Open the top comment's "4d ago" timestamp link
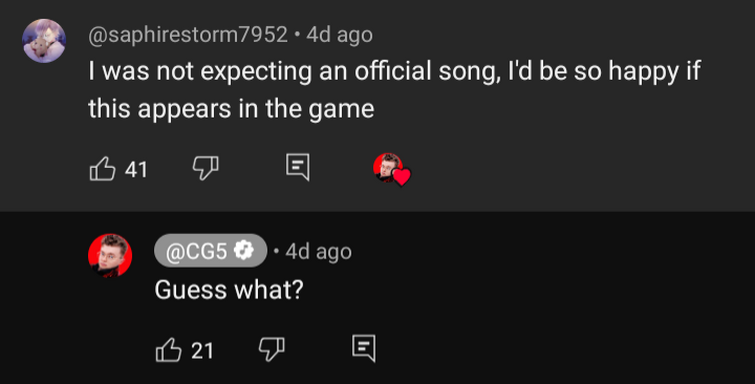 point(339,35)
